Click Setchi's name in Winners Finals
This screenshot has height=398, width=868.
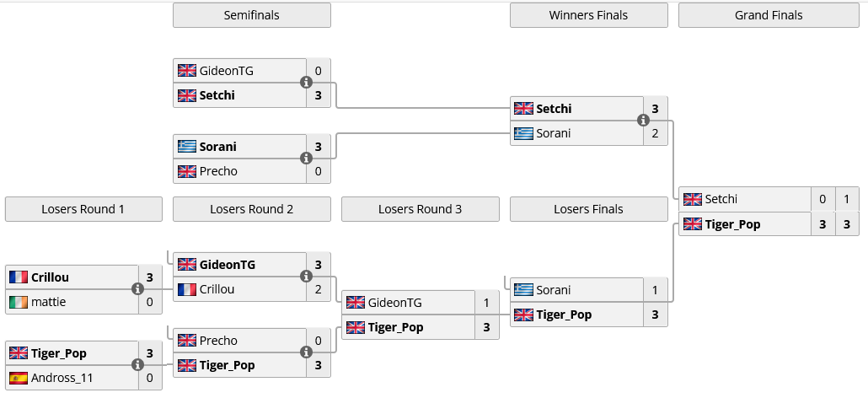point(554,109)
